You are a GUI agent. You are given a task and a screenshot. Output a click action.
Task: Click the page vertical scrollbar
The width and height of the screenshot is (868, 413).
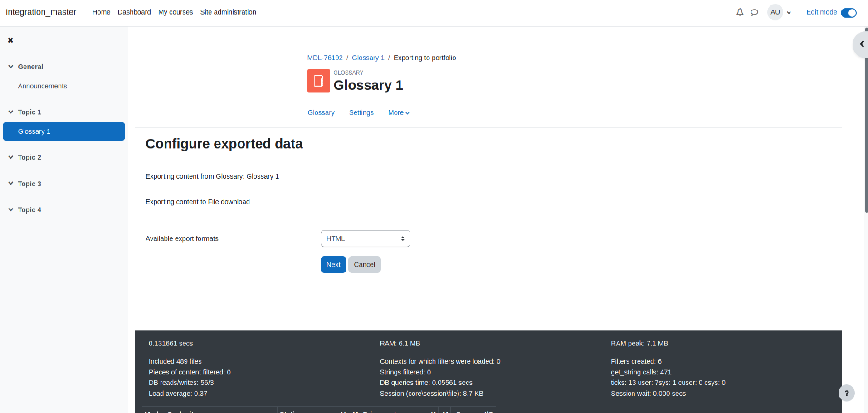pos(866,120)
